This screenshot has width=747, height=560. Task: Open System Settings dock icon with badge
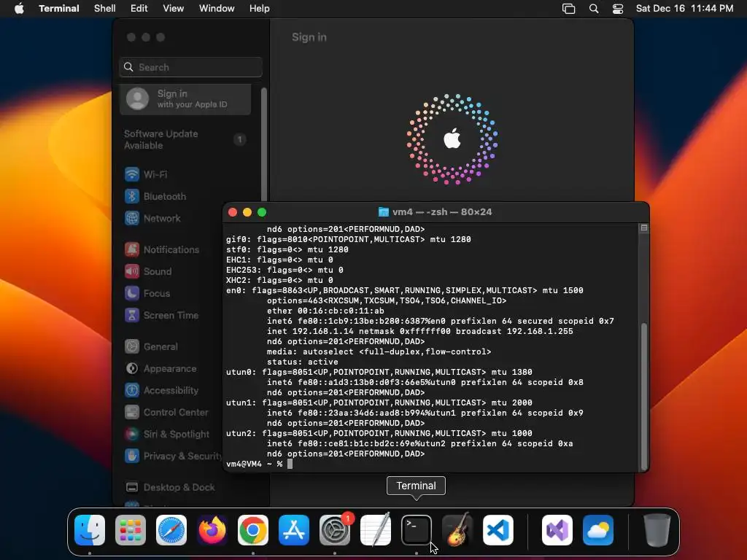[335, 530]
